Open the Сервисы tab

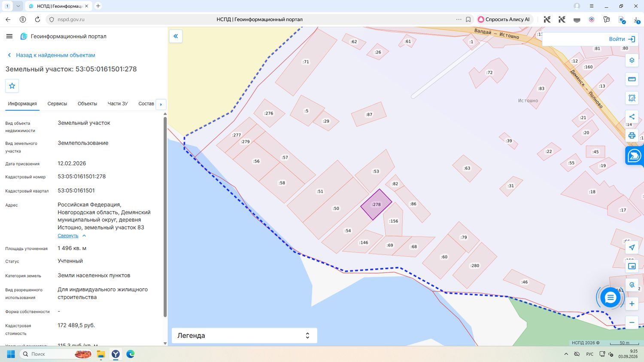click(57, 104)
